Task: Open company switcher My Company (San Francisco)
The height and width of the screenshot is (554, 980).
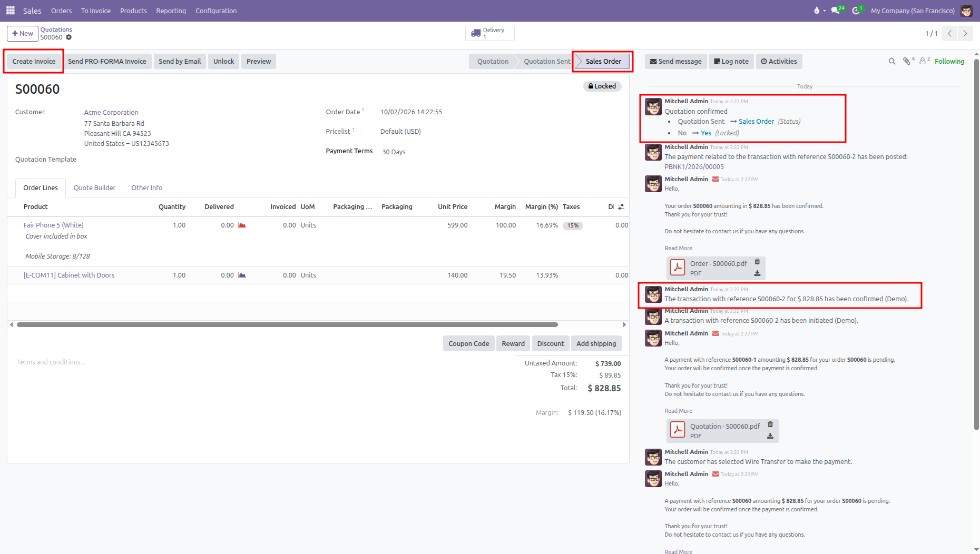Action: 913,11
